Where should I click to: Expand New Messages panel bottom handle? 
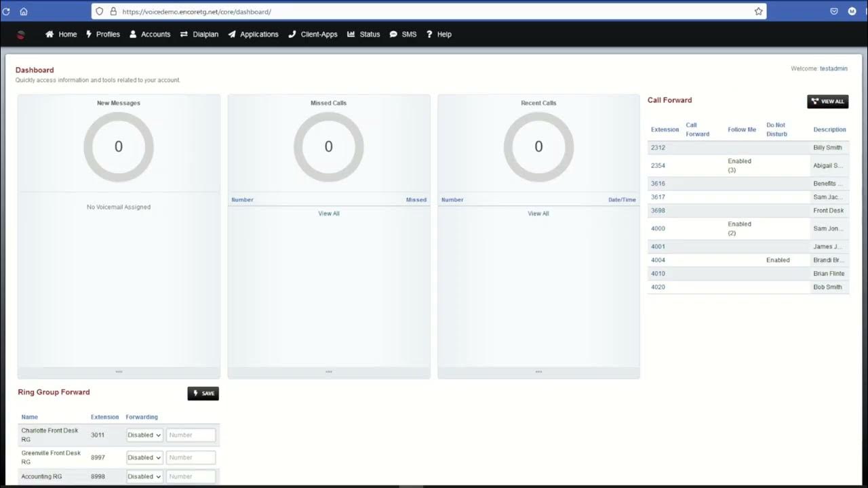[119, 372]
